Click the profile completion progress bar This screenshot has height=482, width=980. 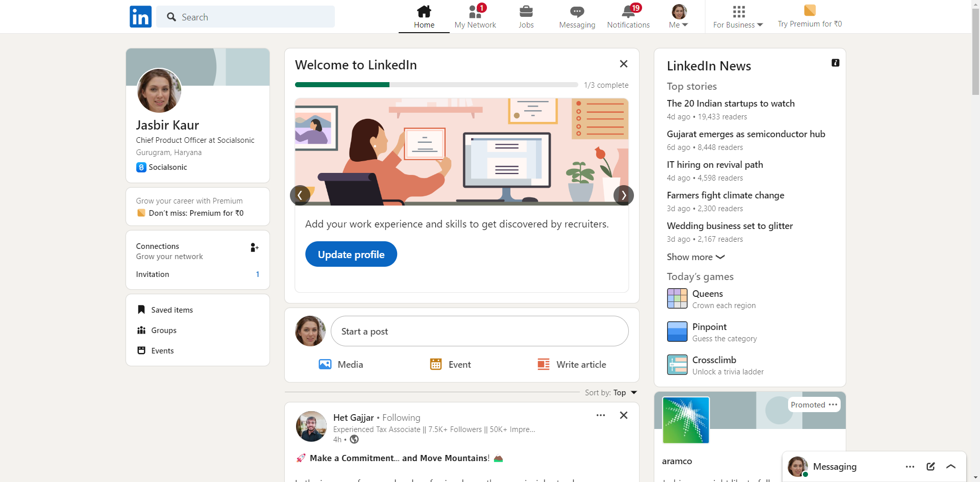pos(436,85)
